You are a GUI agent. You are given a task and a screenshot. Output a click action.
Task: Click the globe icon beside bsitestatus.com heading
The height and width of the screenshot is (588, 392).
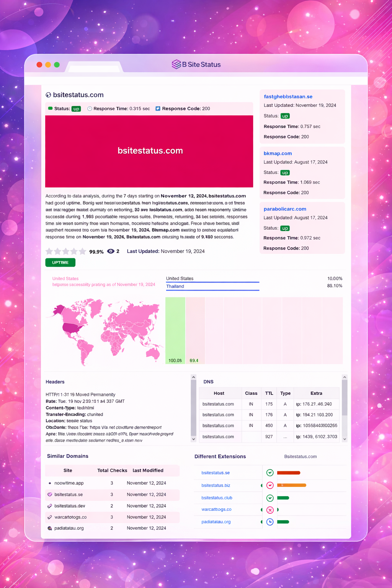(x=48, y=95)
